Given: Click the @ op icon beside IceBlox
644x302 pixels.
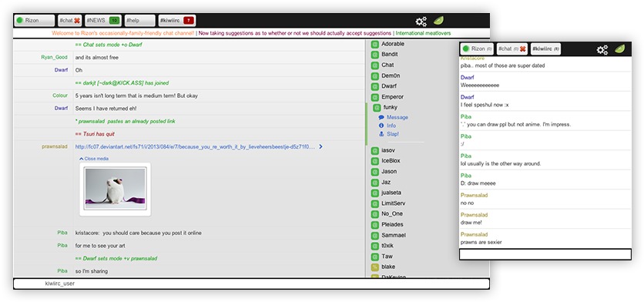Looking at the screenshot, I should click(x=374, y=161).
